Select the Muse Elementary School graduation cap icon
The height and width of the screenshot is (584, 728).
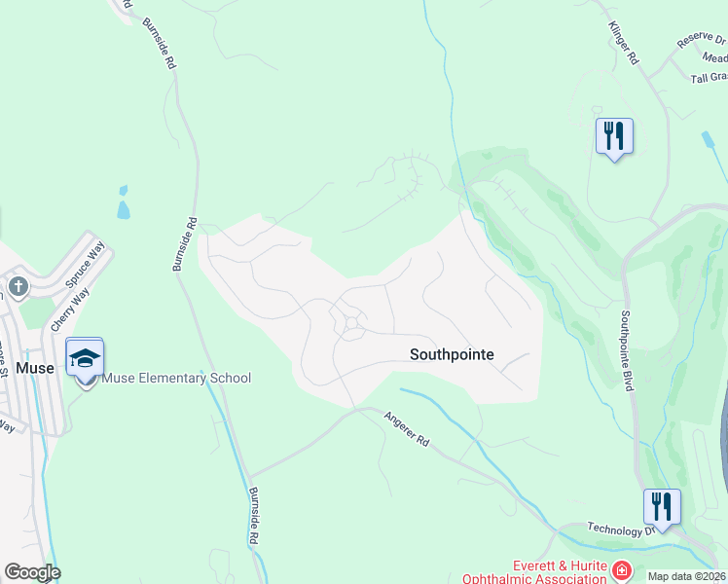85,359
